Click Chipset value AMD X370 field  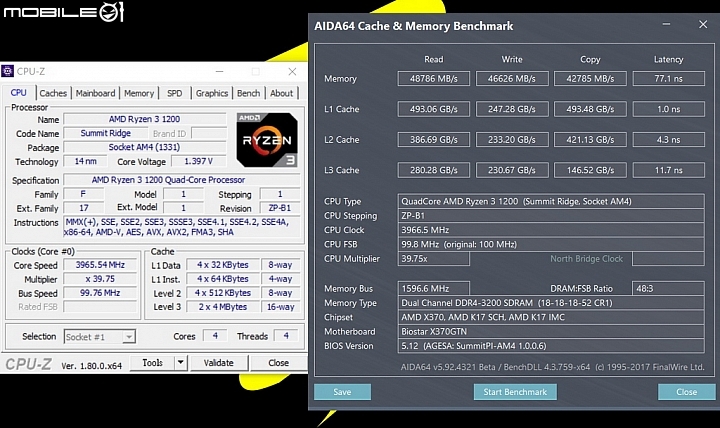click(x=551, y=317)
